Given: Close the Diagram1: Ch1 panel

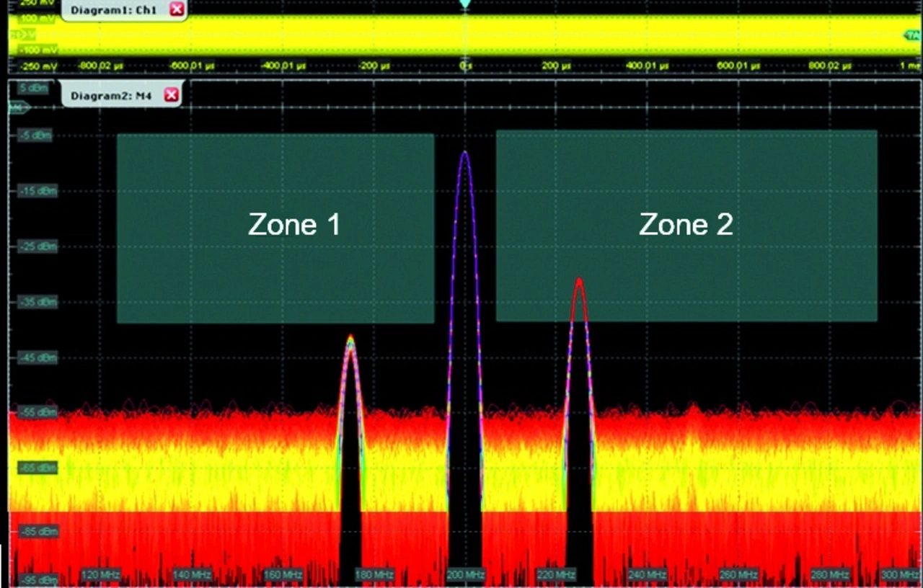Looking at the screenshot, I should click(177, 9).
